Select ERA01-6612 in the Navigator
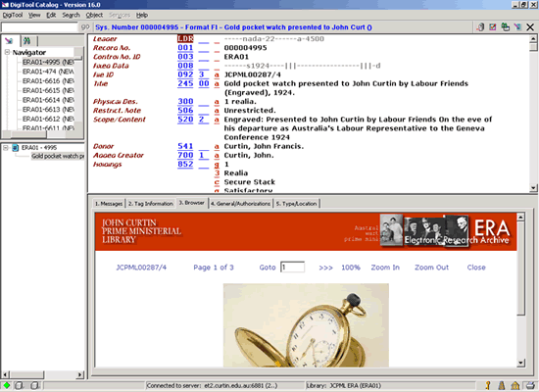The image size is (539, 392). point(48,119)
